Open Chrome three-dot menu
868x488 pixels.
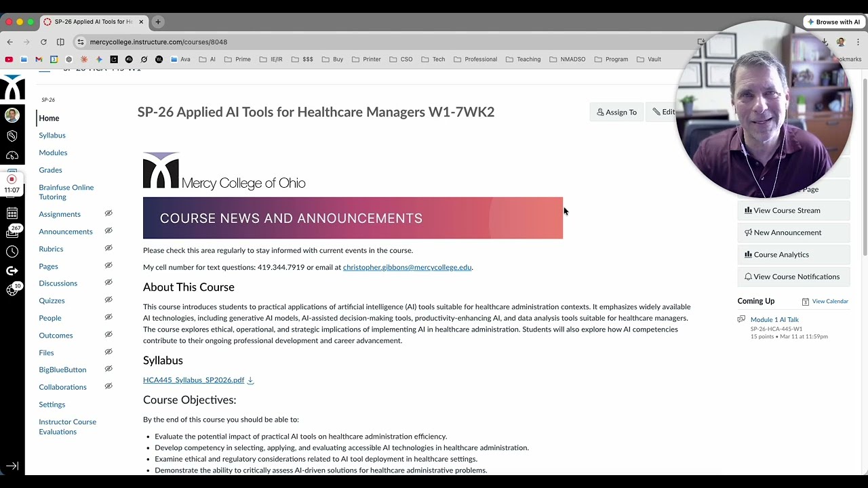click(858, 42)
